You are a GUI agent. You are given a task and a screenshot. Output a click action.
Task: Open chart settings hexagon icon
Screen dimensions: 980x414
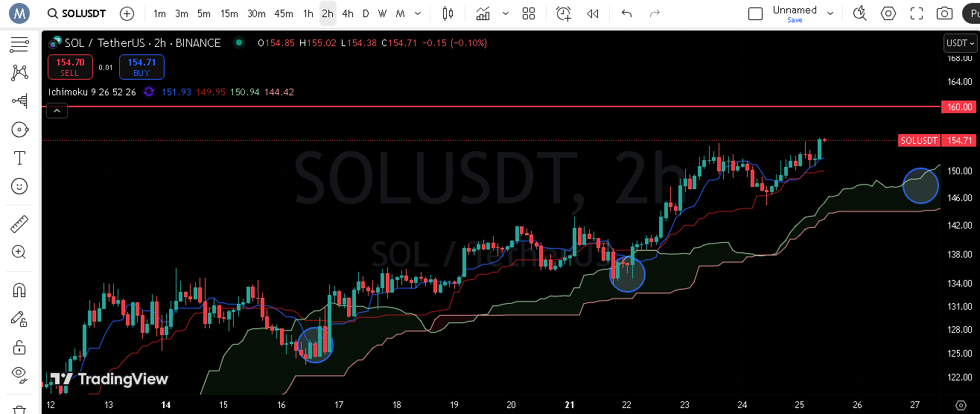888,13
